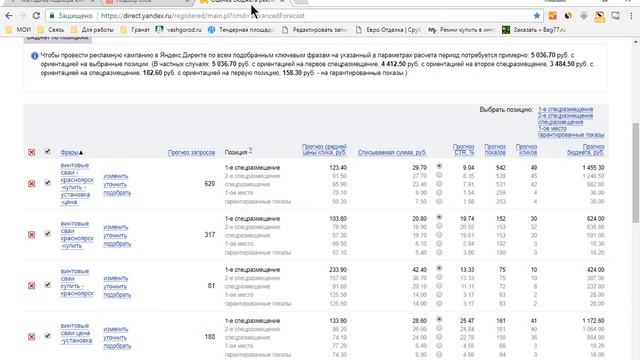Select 1-ое место radio in the 81-requests row

(439, 294)
